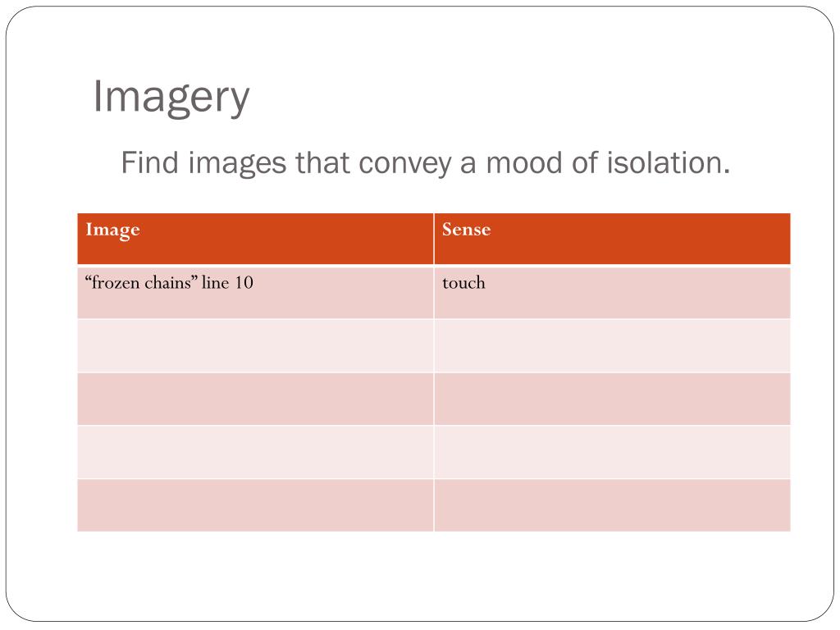
Task: Select the 'Find images that convey' subtitle text
Action: click(286, 162)
